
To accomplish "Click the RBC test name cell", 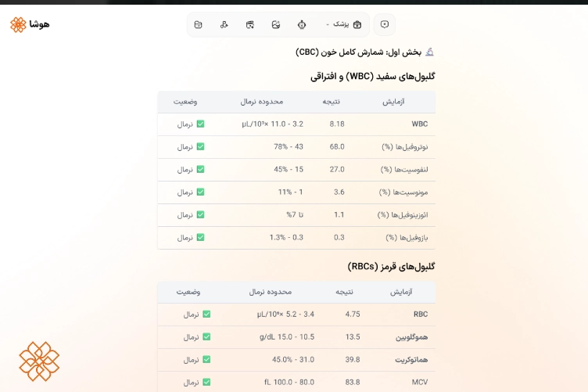I will (421, 315).
